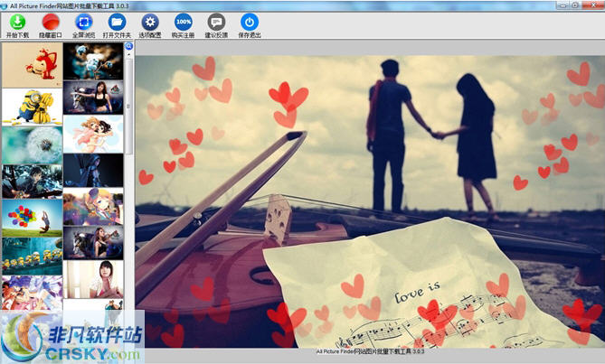Click the large couple holding hands preview image
The image size is (605, 364).
(x=370, y=201)
